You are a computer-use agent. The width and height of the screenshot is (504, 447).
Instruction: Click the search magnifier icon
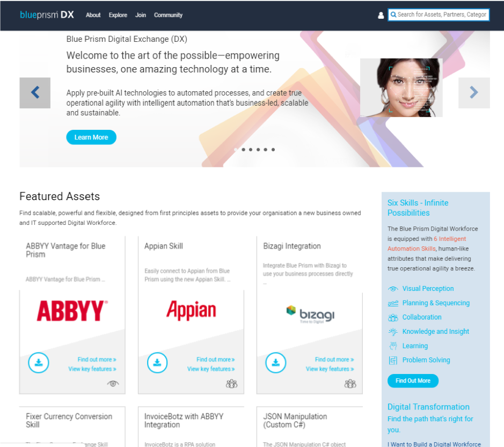pos(393,15)
